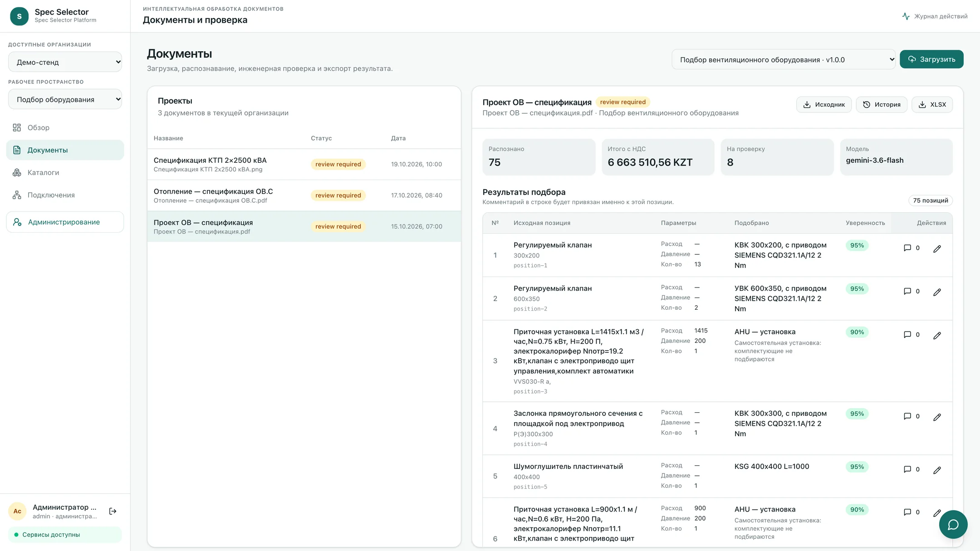The width and height of the screenshot is (980, 551).
Task: Click the На проверку 8 card
Action: coord(777,157)
